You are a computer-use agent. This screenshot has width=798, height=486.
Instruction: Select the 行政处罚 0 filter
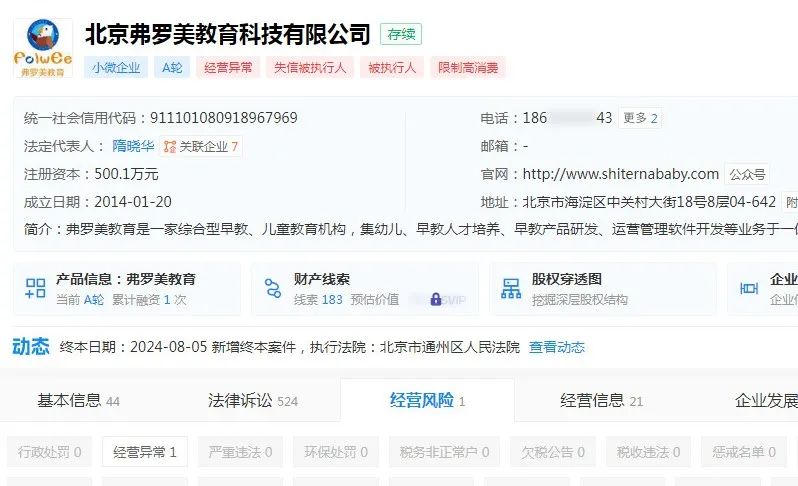coord(49,451)
